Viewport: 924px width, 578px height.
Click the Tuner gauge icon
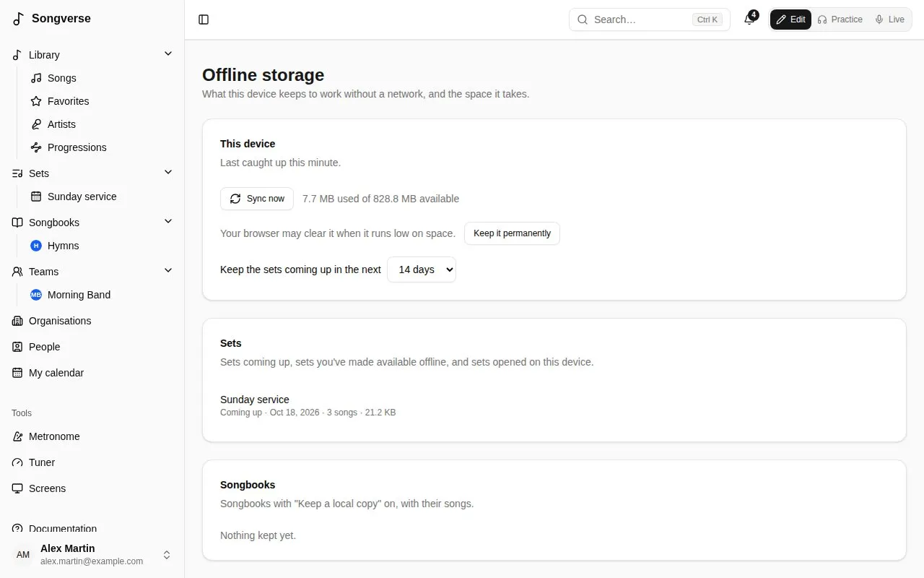(x=17, y=462)
